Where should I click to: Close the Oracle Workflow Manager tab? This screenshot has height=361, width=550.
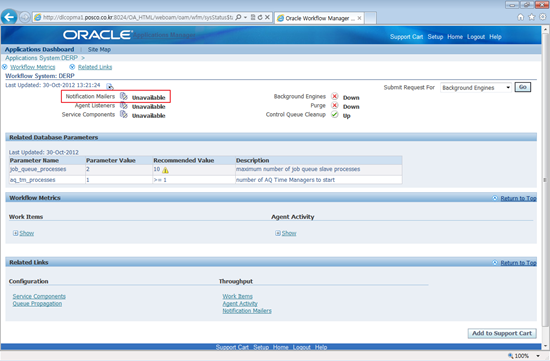[360, 18]
